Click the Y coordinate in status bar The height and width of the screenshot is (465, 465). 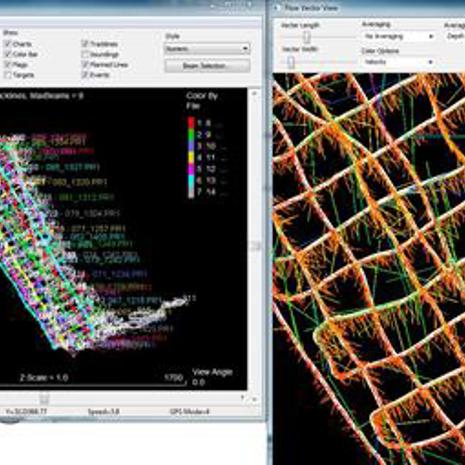pos(26,411)
